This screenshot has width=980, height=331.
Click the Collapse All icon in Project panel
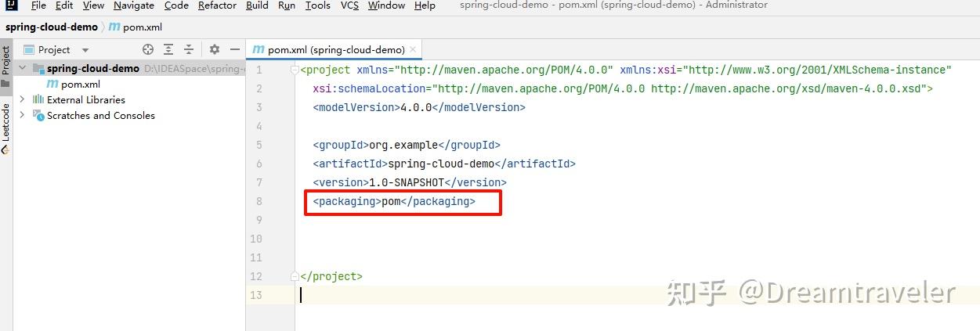(190, 49)
